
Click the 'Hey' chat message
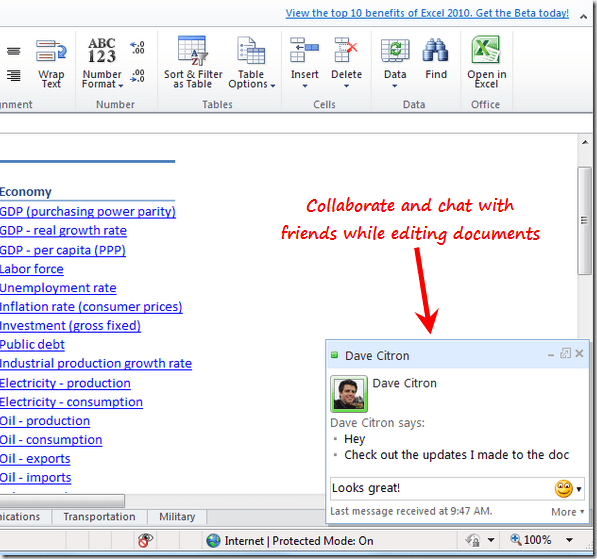pyautogui.click(x=354, y=439)
